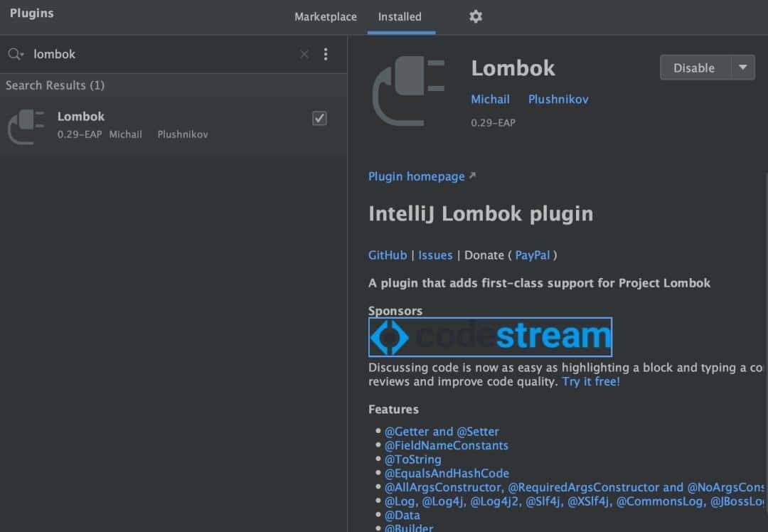Open the search options three-dot menu
This screenshot has width=768, height=532.
[x=326, y=54]
